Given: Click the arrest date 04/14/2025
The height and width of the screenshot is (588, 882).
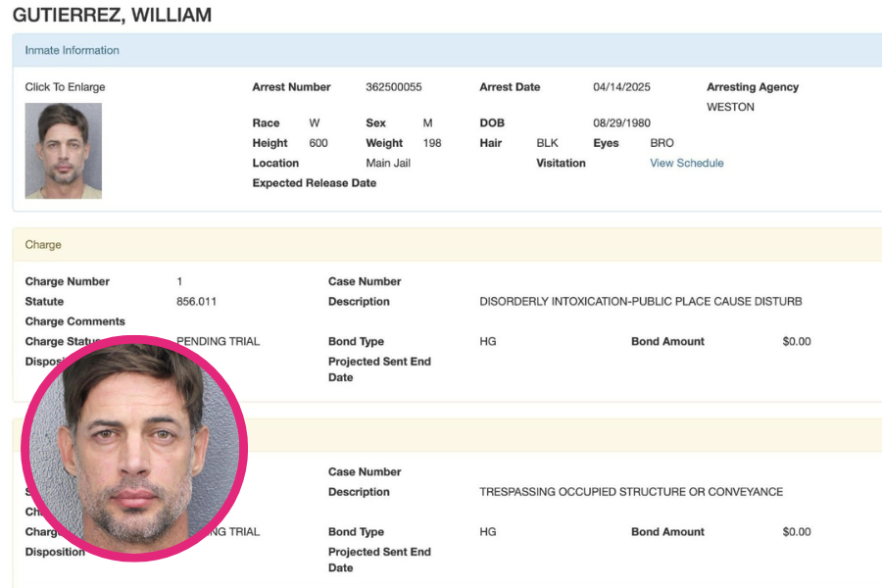Looking at the screenshot, I should pyautogui.click(x=621, y=87).
